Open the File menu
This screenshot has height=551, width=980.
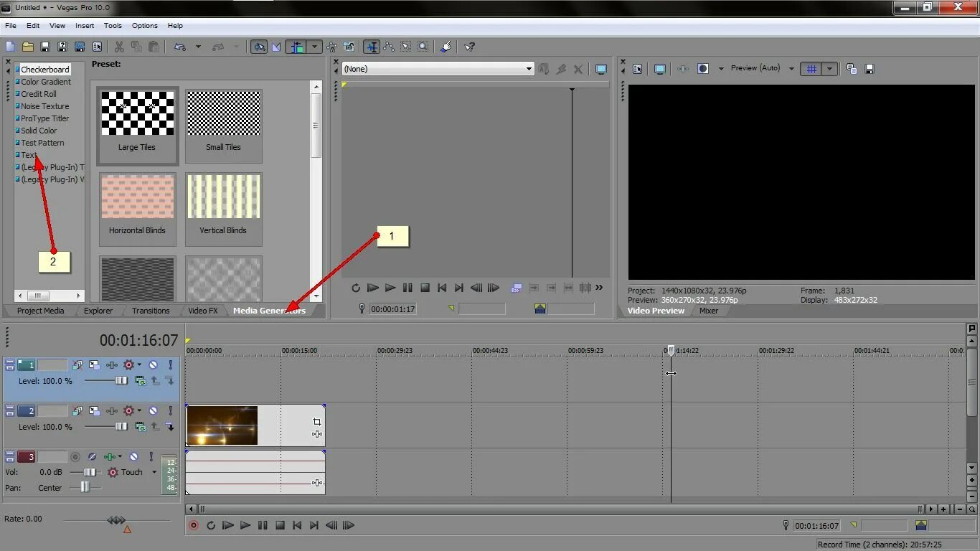(x=11, y=25)
